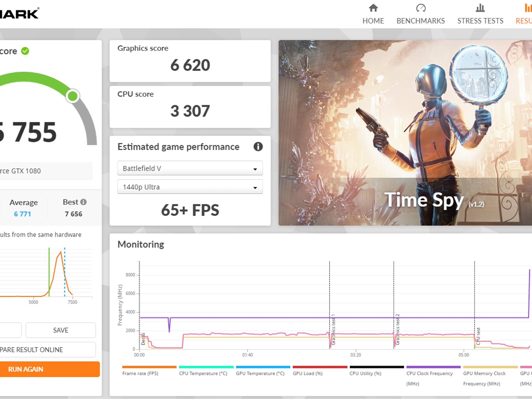Expand the Battlefield V game dropdown

pyautogui.click(x=190, y=168)
